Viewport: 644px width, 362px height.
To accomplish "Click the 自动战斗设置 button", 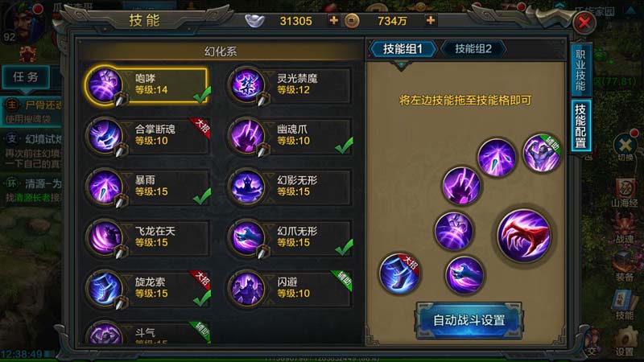I will (x=469, y=320).
